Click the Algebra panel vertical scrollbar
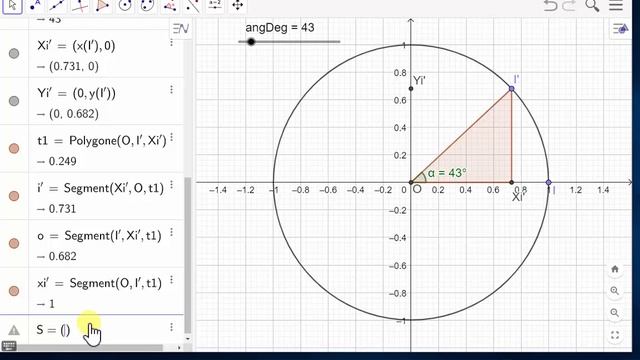Screen dimensions: 640x360 tap(188, 255)
